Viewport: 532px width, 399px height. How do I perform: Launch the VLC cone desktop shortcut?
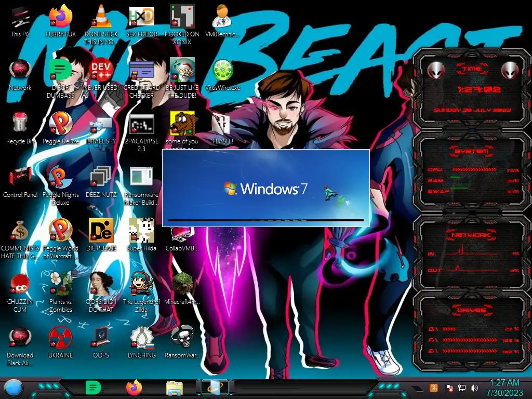pyautogui.click(x=101, y=24)
